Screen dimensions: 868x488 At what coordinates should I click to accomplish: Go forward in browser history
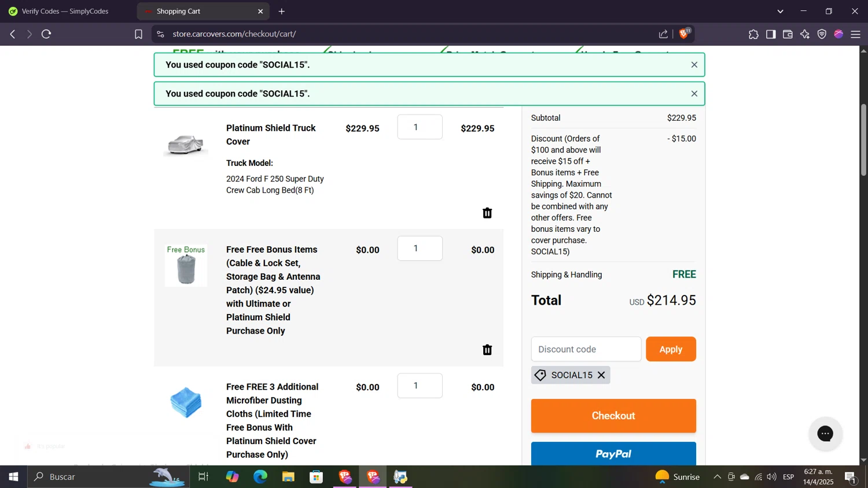point(29,34)
